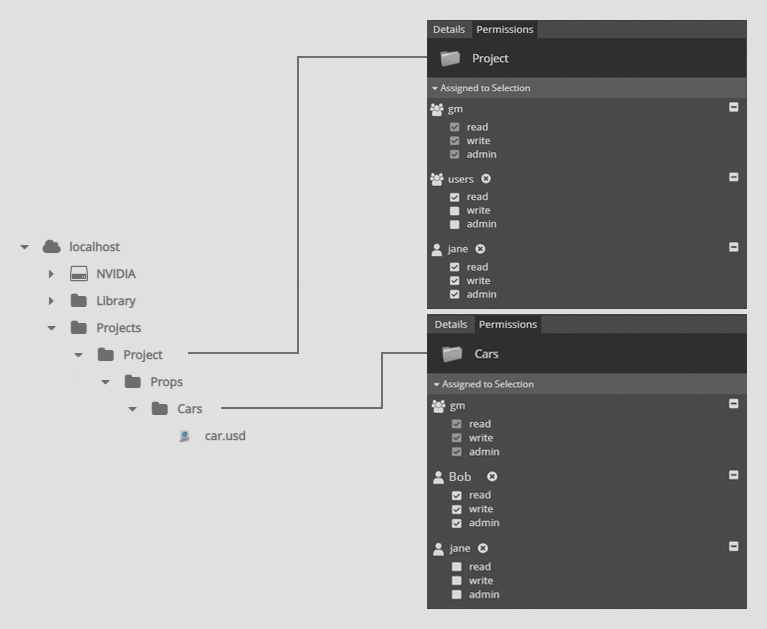The height and width of the screenshot is (629, 767).
Task: Click jane user icon in Cars panel
Action: click(438, 549)
